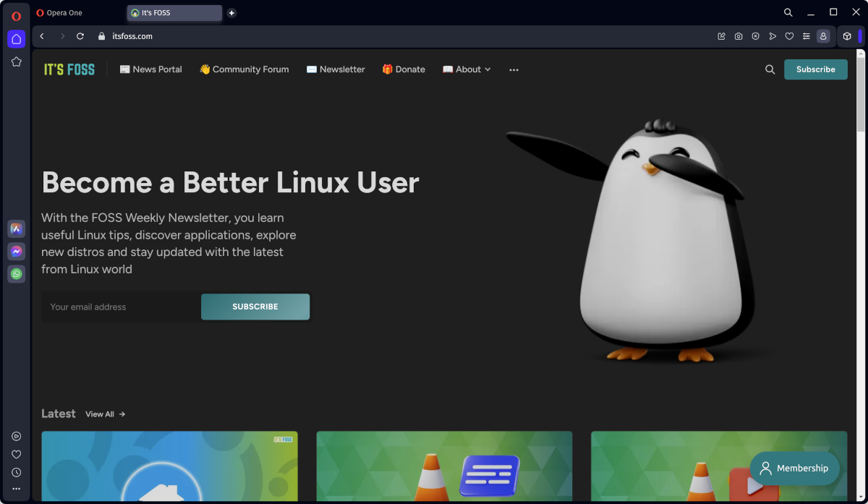Screen dimensions: 868x504
Task: Open the ad blocker shield menu
Action: click(x=755, y=35)
